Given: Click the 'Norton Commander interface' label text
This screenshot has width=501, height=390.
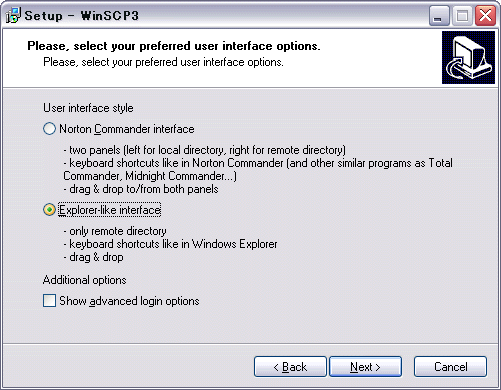Looking at the screenshot, I should [x=127, y=129].
